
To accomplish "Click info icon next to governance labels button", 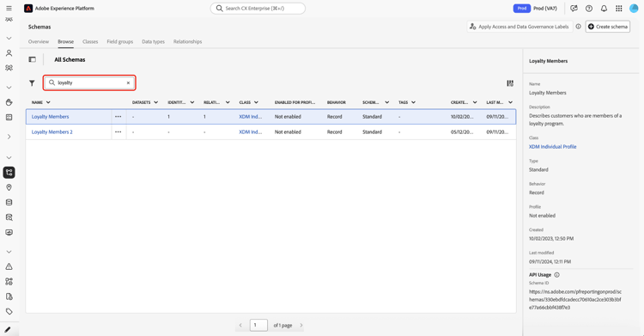I will coord(578,27).
